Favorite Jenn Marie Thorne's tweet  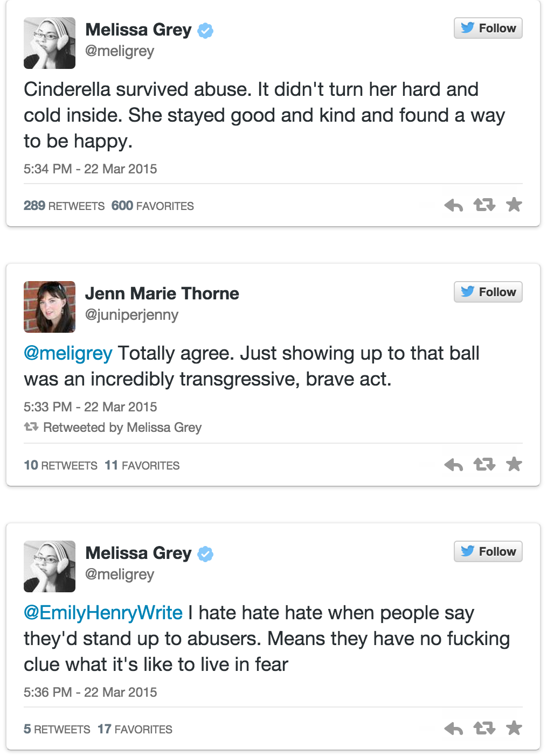[x=514, y=464]
